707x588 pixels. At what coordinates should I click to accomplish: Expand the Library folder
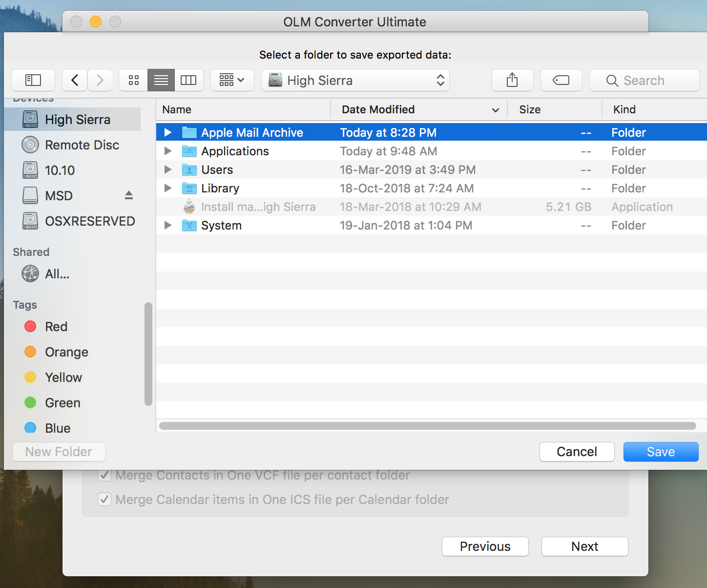(168, 188)
